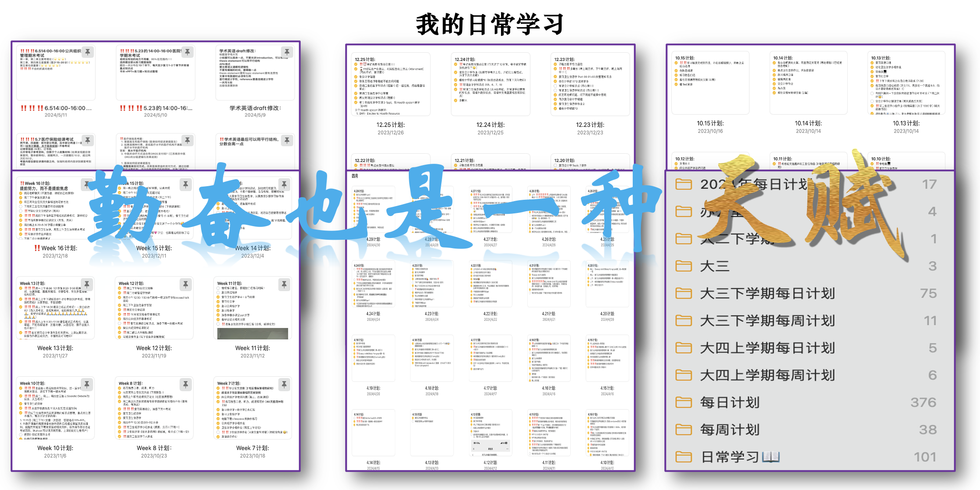980x490 pixels.
Task: Open 大四上学期每周计划 folder
Action: click(767, 375)
